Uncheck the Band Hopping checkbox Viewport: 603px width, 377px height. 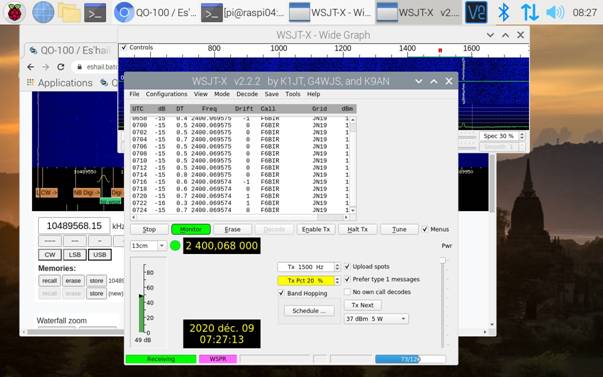[281, 293]
